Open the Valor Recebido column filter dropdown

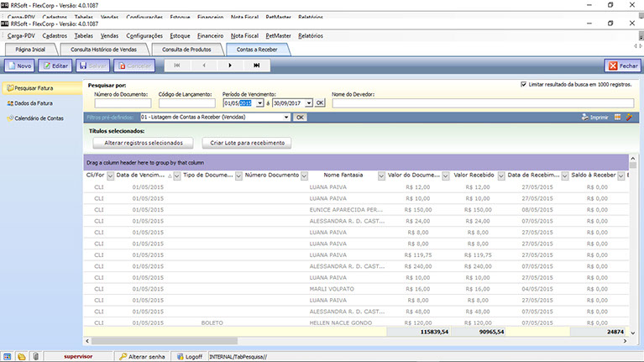[501, 176]
